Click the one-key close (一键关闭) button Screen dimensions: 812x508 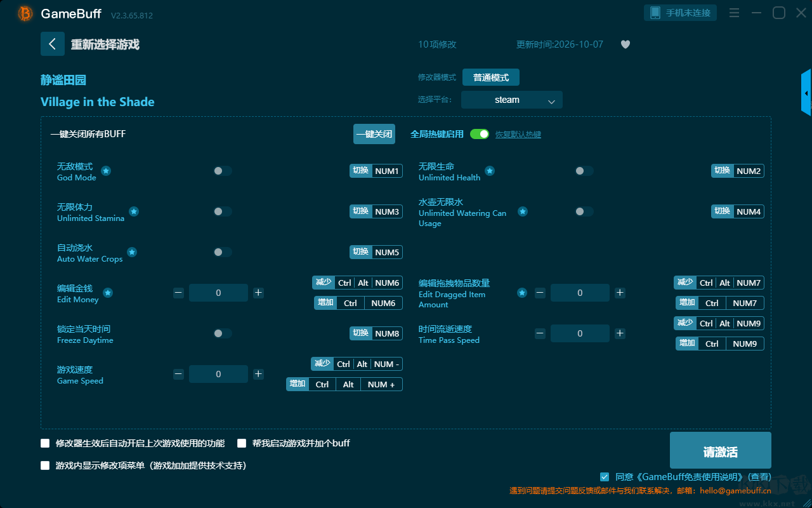click(x=374, y=134)
